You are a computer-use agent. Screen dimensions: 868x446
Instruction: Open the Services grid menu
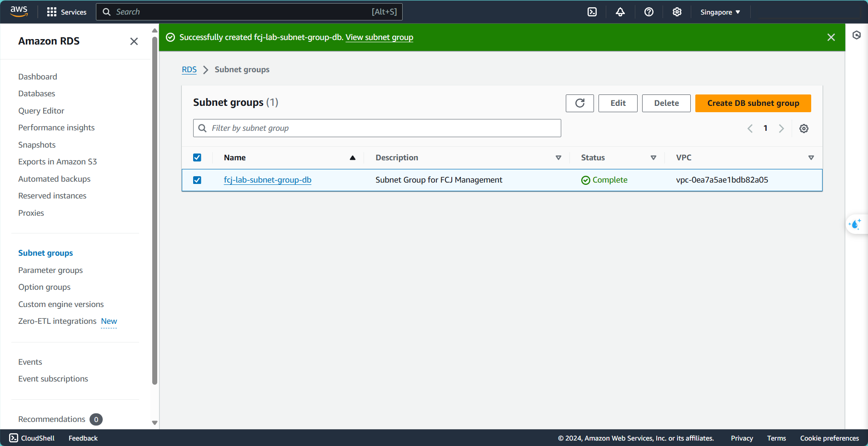[x=67, y=12]
